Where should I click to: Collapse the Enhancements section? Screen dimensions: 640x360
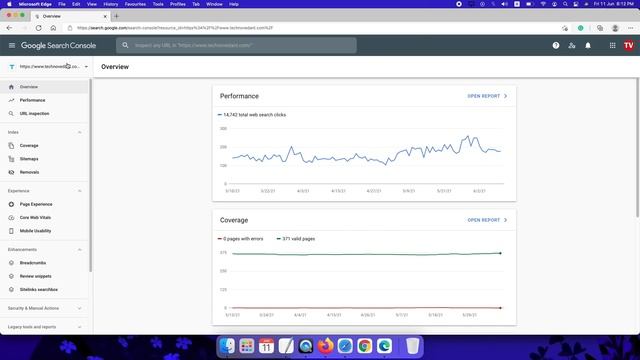pos(80,249)
